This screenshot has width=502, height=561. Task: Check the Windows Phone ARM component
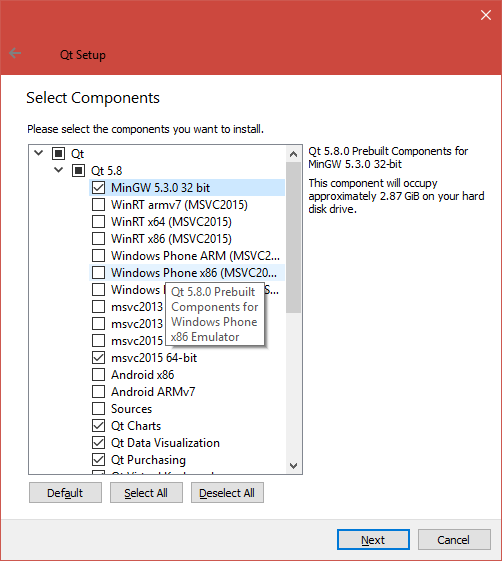[98, 255]
